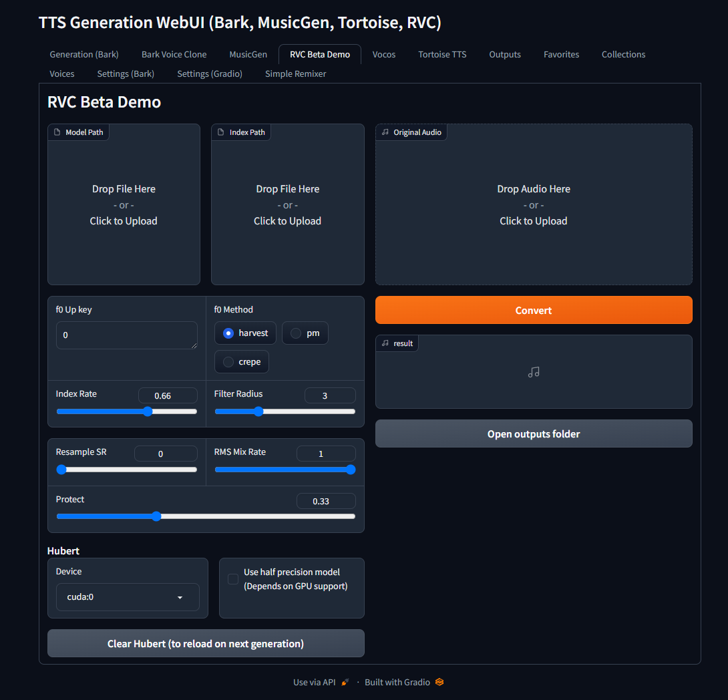Follow the Built with Gradio link

(404, 683)
